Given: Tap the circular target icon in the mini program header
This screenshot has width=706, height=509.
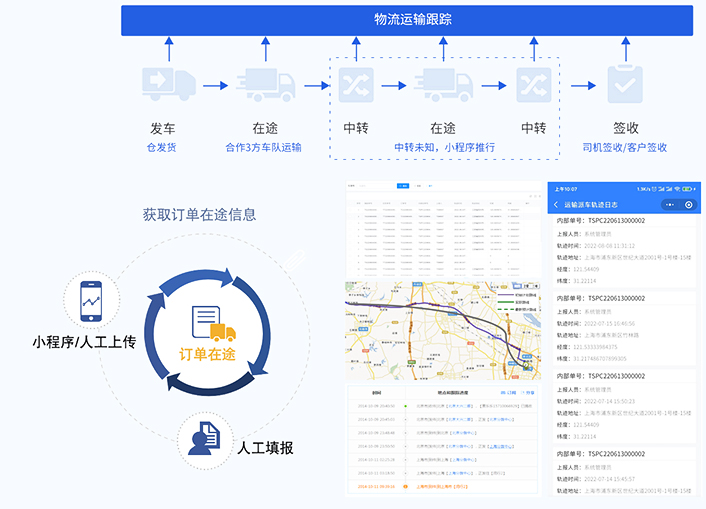Looking at the screenshot, I should click(688, 205).
